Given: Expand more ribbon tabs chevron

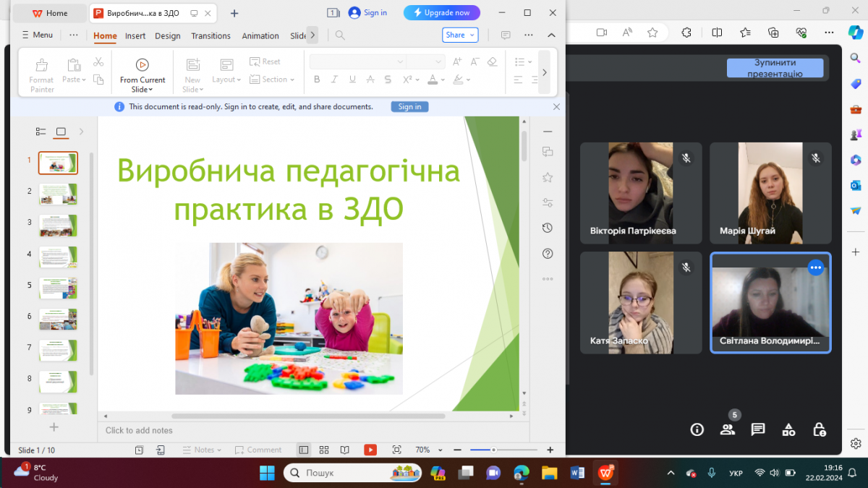Looking at the screenshot, I should coord(312,35).
